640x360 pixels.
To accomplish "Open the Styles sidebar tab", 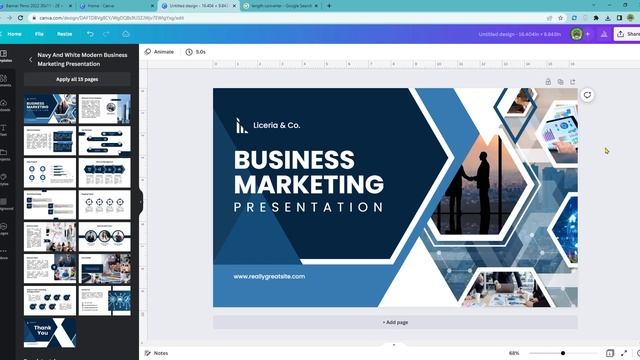I will 4,179.
